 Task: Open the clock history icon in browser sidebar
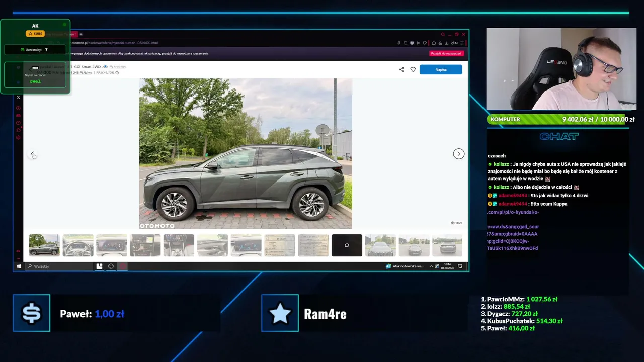[x=18, y=123]
